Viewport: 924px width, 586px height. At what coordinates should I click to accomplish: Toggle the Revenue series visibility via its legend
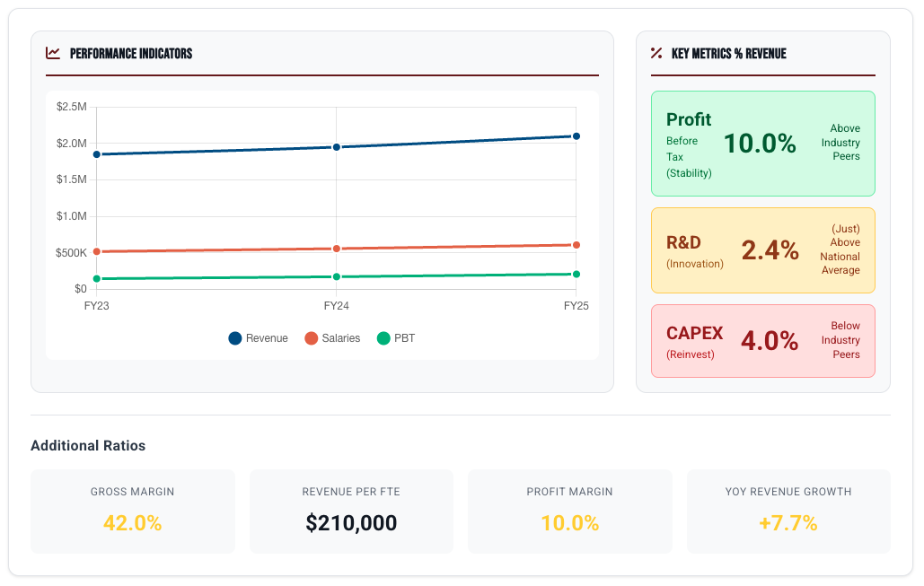tap(258, 338)
